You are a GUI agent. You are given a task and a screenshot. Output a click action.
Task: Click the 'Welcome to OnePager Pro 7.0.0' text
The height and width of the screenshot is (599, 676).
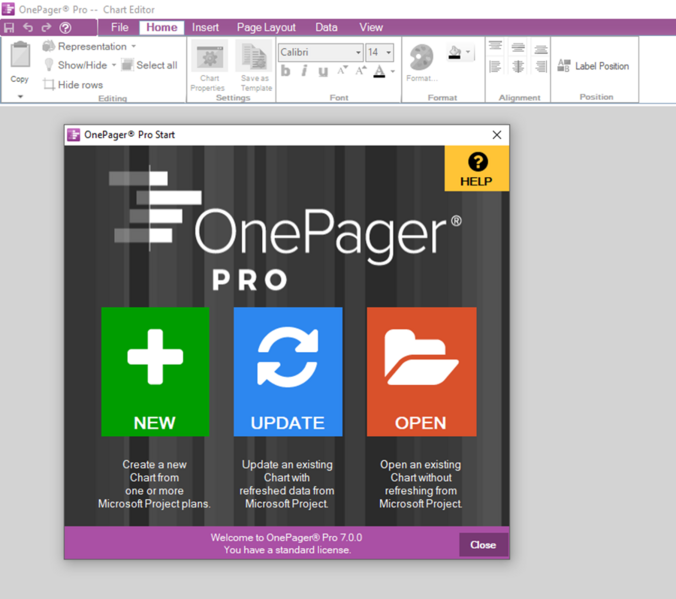point(286,538)
